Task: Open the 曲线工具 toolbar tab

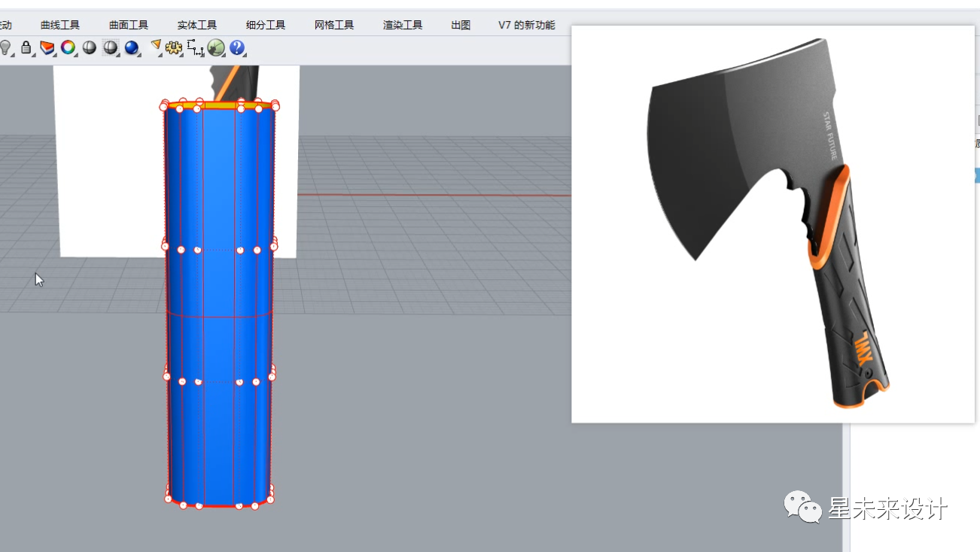Action: tap(60, 25)
